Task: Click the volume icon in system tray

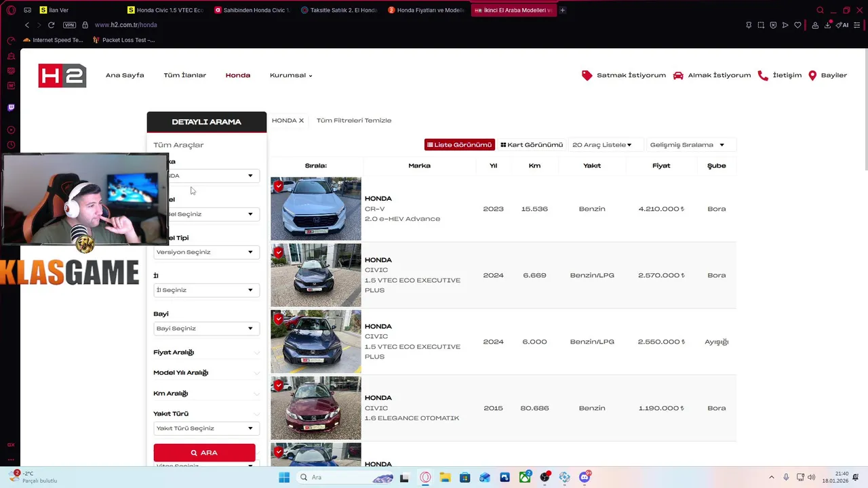Action: pos(812,477)
